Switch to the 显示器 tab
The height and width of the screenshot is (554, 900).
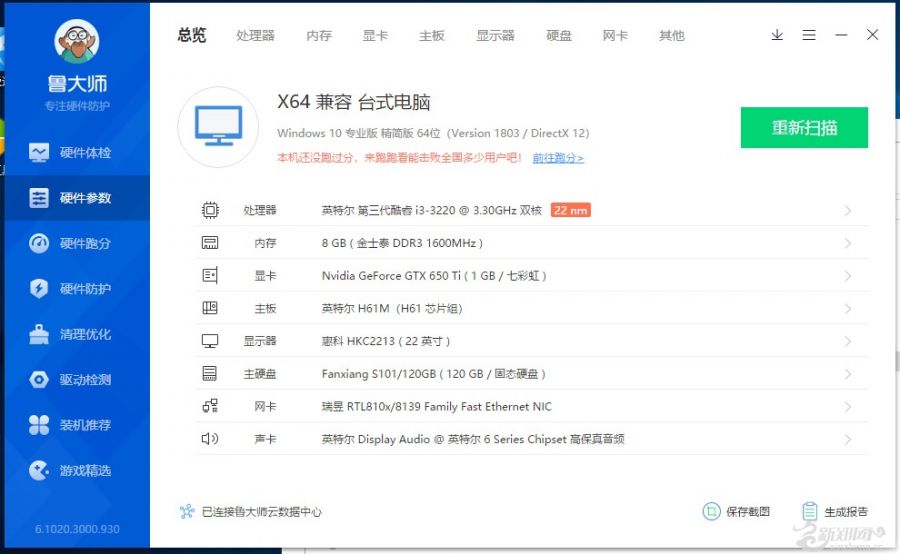[495, 36]
